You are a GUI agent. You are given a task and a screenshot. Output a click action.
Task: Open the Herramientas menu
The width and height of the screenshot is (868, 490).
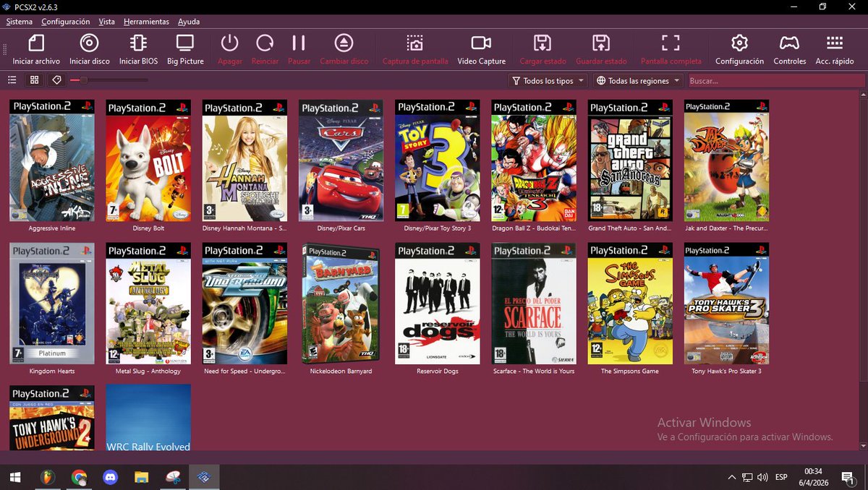(146, 22)
